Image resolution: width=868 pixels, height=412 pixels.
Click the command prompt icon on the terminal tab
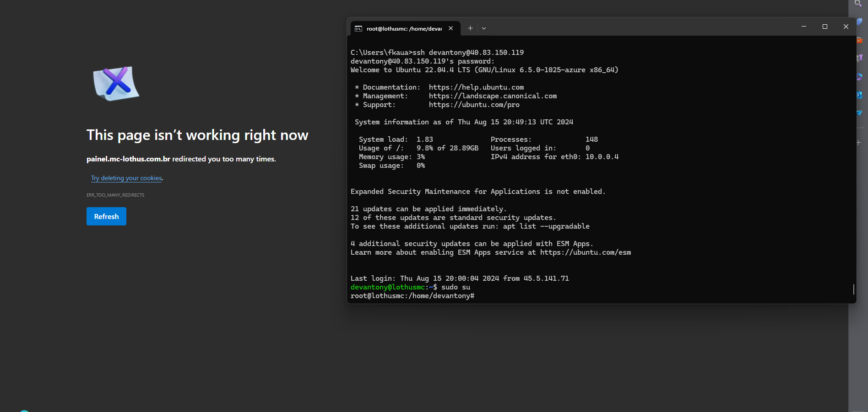coord(359,28)
